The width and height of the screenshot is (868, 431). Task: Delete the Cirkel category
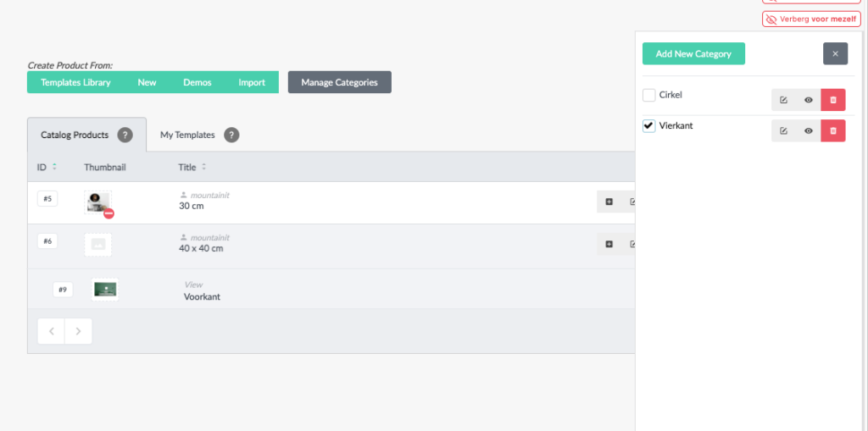click(x=833, y=100)
